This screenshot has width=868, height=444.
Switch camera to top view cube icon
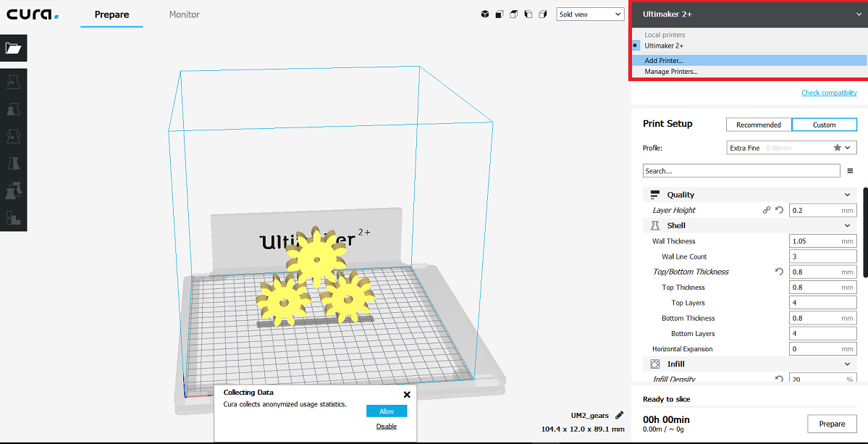click(x=514, y=14)
